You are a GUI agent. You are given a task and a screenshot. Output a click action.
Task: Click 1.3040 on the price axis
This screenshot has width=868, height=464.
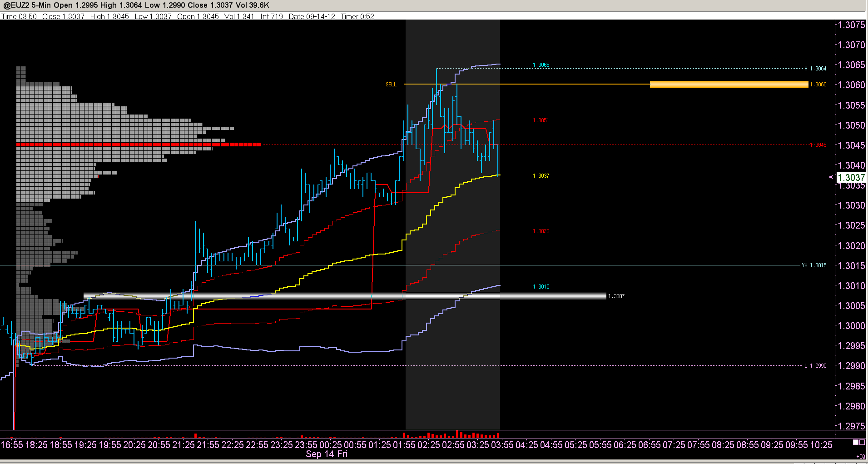point(851,165)
